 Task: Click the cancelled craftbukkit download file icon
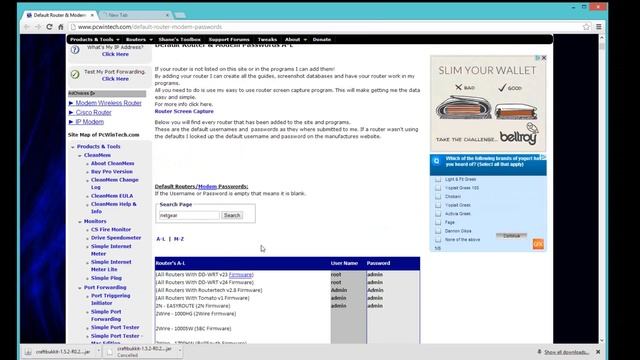(109, 352)
